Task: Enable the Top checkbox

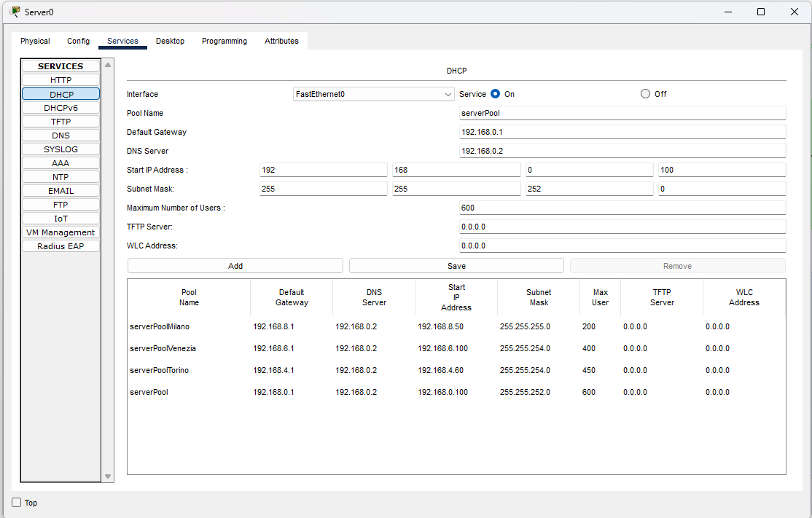Action: 16,503
